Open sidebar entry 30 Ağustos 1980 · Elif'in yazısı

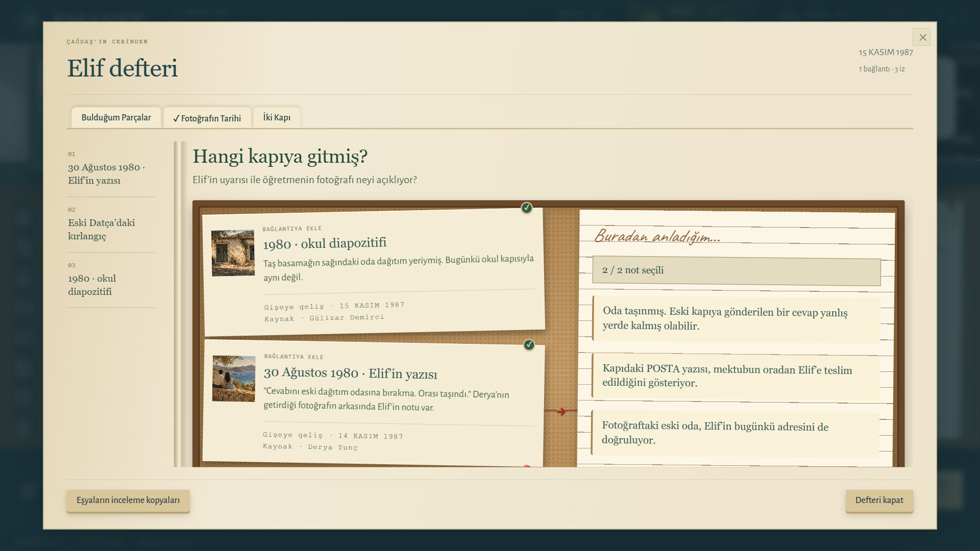pyautogui.click(x=111, y=169)
